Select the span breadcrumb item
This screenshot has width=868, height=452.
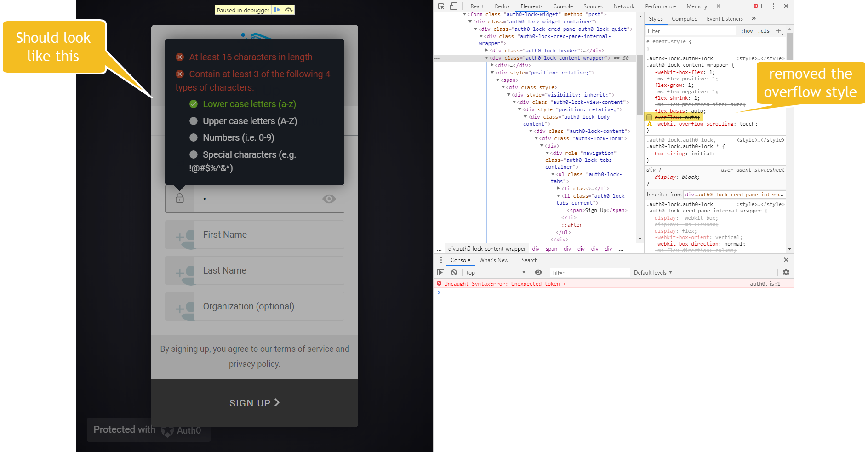tap(551, 249)
